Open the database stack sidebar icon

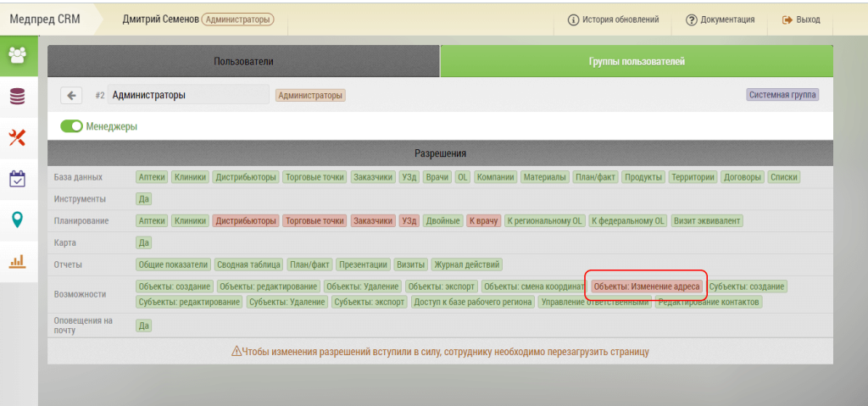(x=17, y=96)
